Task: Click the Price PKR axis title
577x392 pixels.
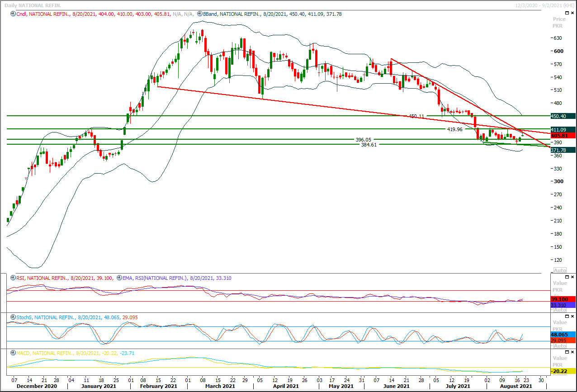Action: [x=559, y=23]
